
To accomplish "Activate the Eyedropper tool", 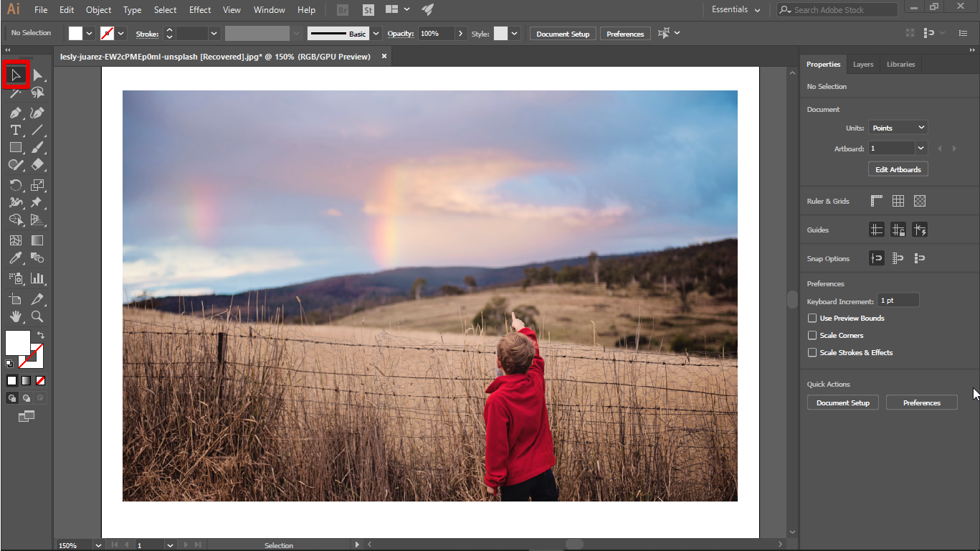I will pos(14,258).
